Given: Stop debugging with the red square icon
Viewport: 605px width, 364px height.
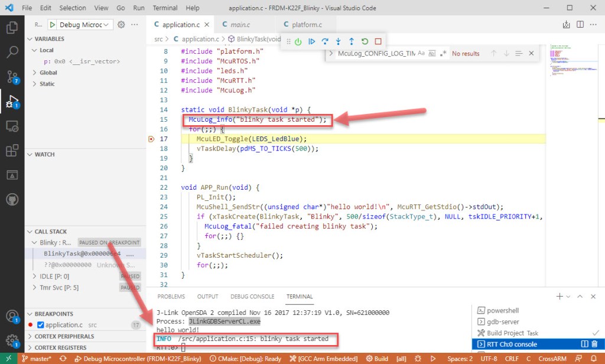Looking at the screenshot, I should (378, 41).
